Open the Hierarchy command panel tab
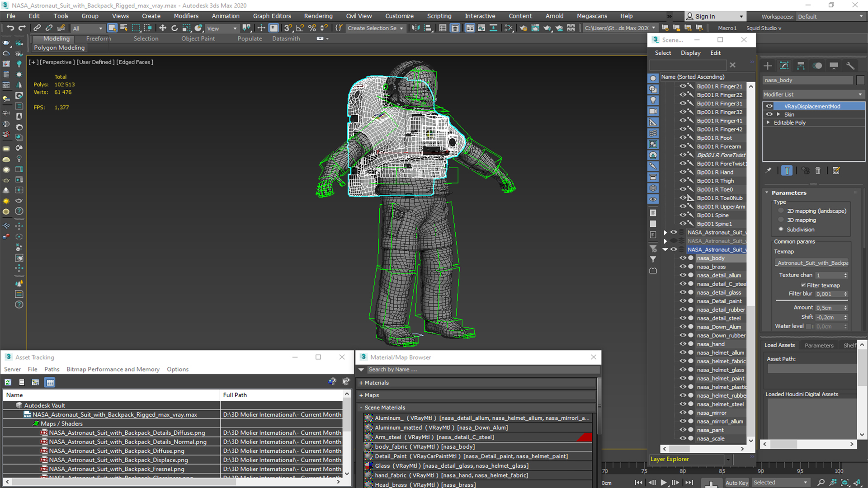Screen dimensions: 868x488 (x=801, y=66)
